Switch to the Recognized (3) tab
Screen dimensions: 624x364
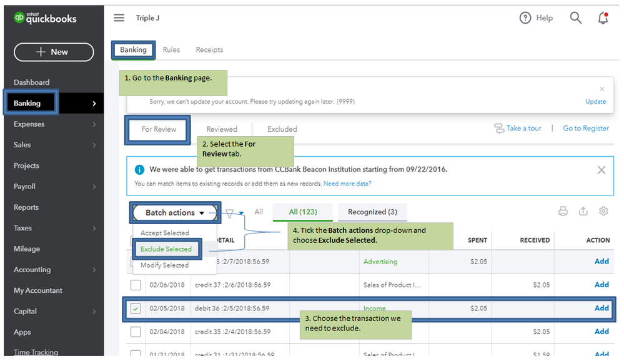[x=372, y=212]
